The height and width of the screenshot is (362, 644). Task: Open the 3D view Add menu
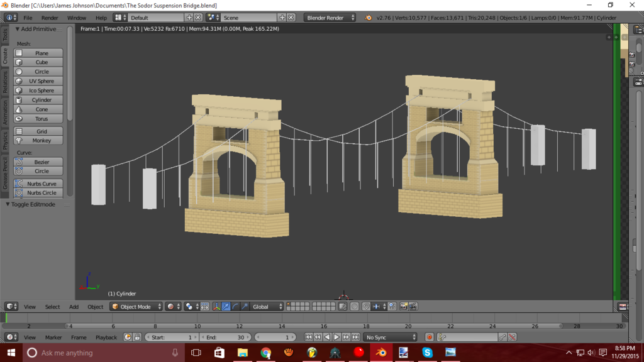[74, 307]
